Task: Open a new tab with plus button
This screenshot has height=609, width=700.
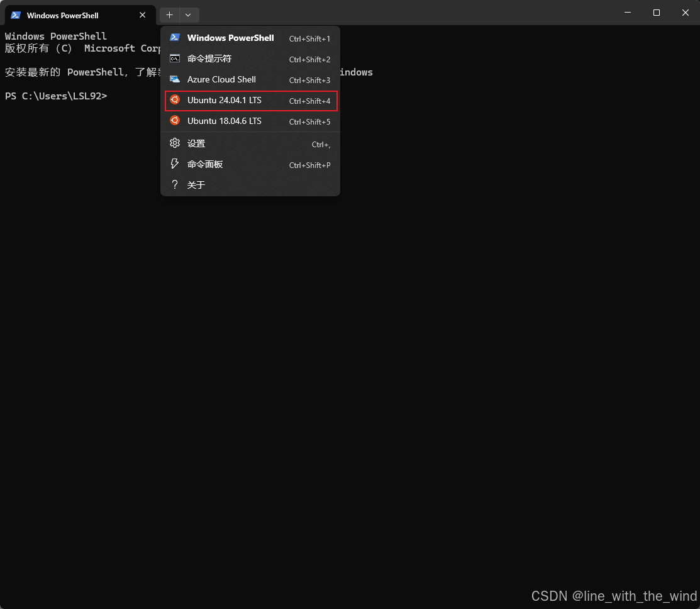Action: tap(170, 15)
